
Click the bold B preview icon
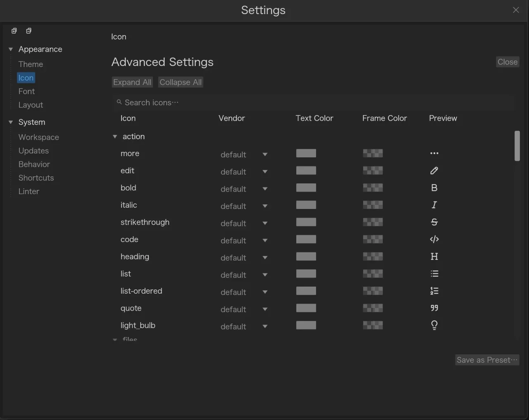434,188
